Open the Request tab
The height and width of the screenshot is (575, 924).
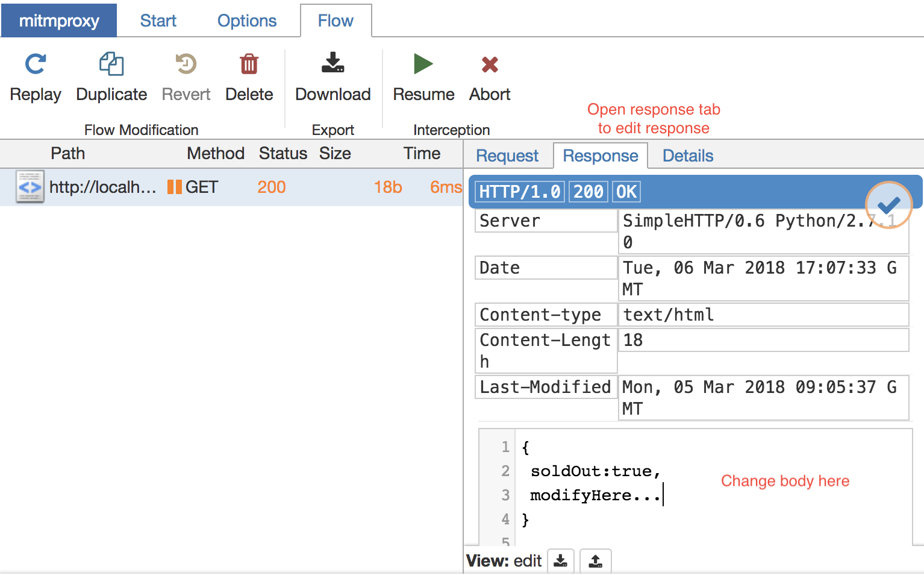(507, 156)
